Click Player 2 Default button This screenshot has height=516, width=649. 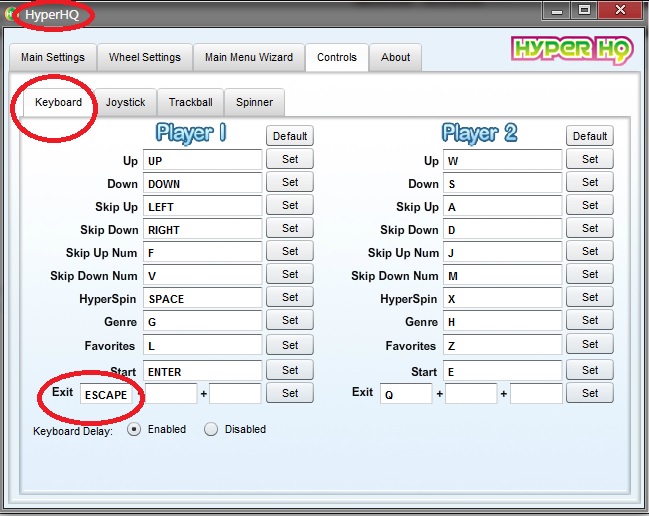(590, 136)
